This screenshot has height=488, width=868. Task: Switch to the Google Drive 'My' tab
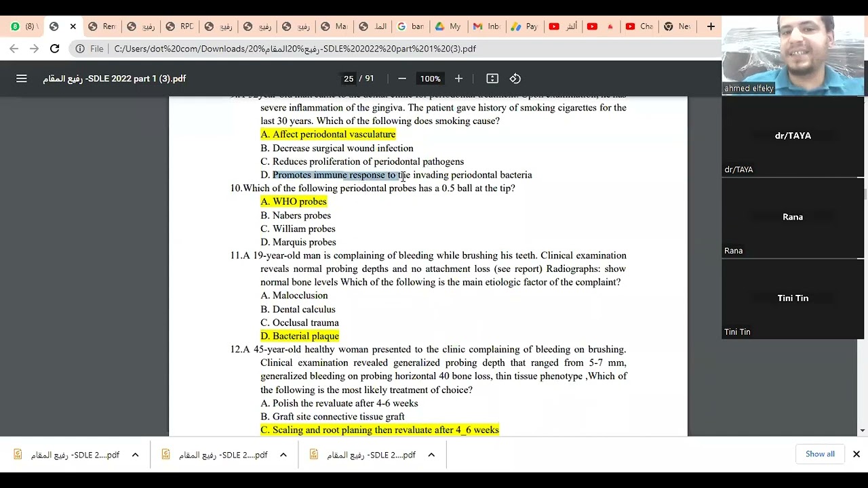coord(449,26)
